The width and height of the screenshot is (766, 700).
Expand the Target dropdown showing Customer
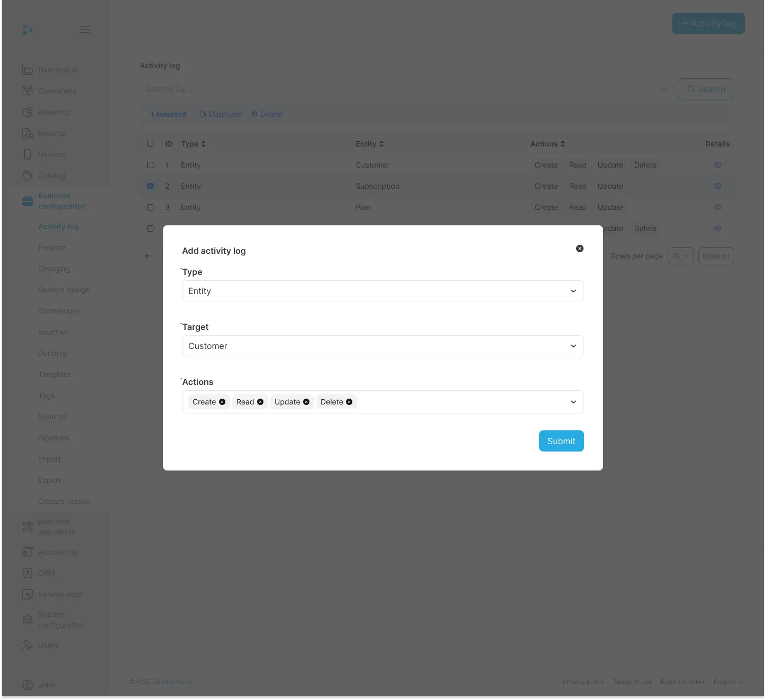tap(382, 346)
